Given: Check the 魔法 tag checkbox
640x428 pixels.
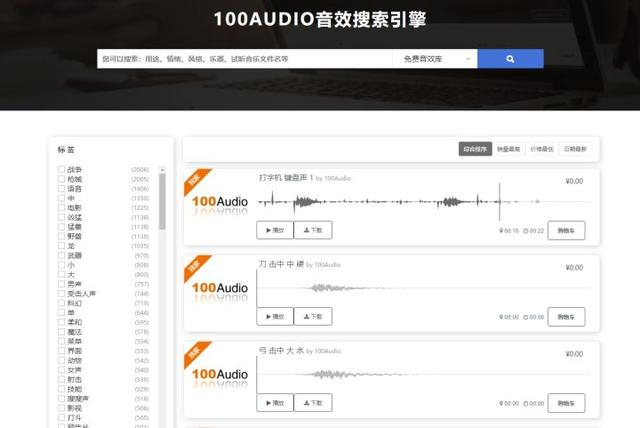Looking at the screenshot, I should coord(61,331).
